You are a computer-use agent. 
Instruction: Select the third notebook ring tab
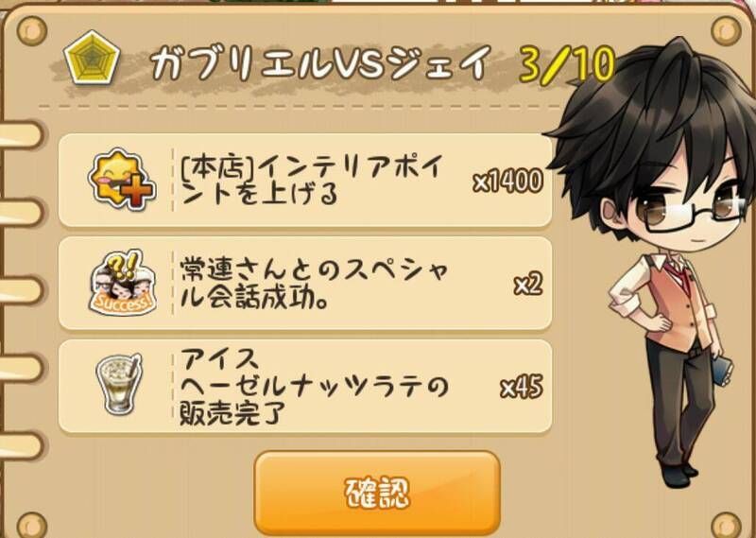[x=19, y=290]
